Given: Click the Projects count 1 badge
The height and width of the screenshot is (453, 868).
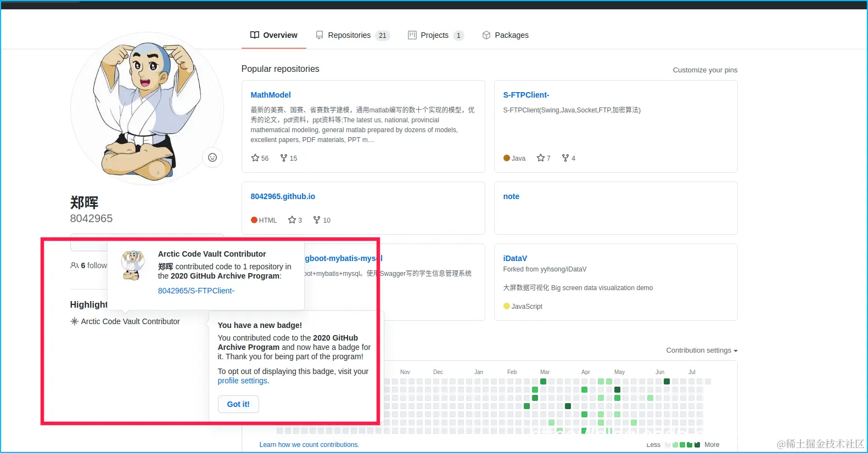Looking at the screenshot, I should [x=458, y=35].
